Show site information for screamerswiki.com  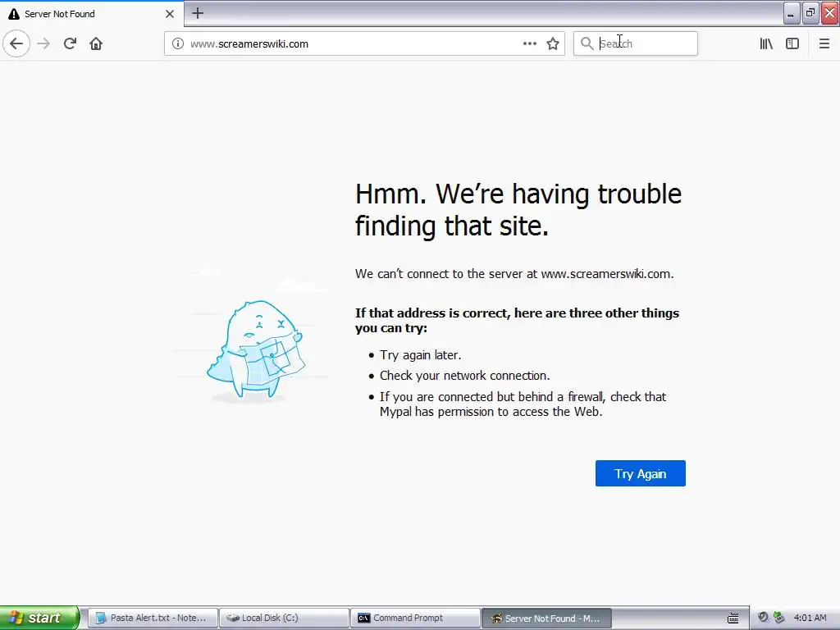pyautogui.click(x=178, y=43)
